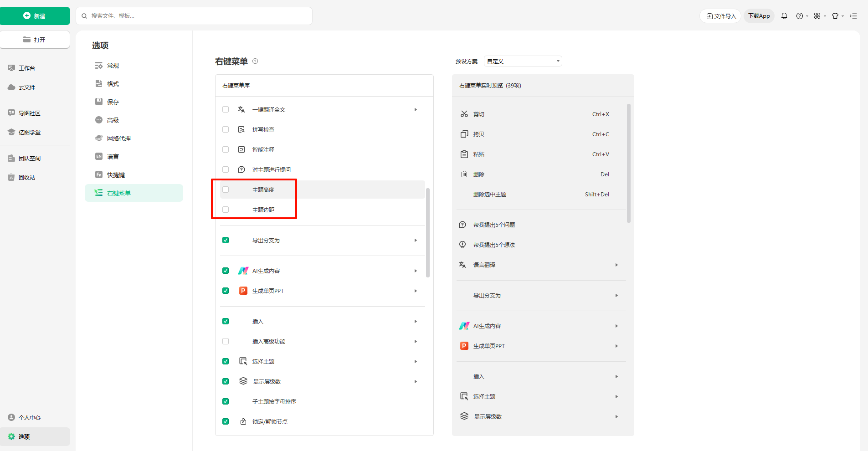Expand the 显示层级数 arrow in preview
This screenshot has width=868, height=451.
tap(616, 416)
